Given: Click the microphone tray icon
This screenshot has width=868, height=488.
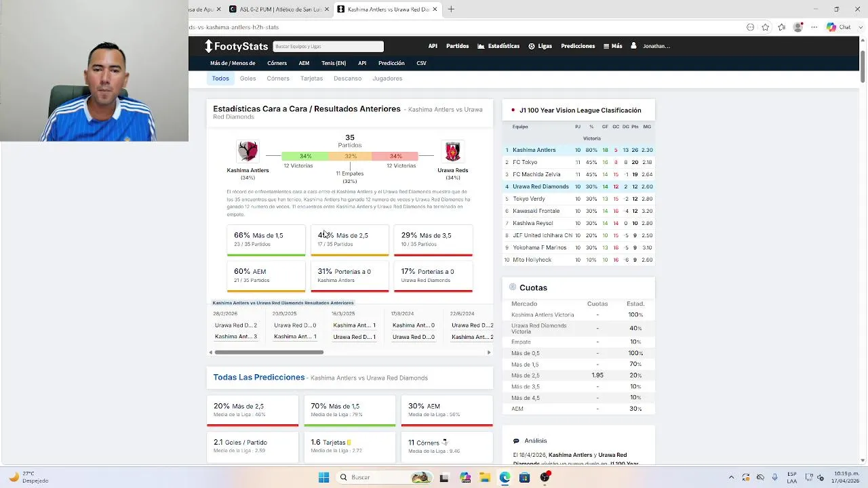Looking at the screenshot, I should (775, 477).
